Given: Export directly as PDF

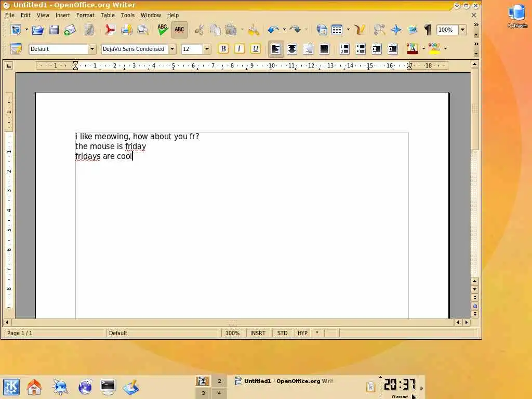Looking at the screenshot, I should click(x=110, y=30).
